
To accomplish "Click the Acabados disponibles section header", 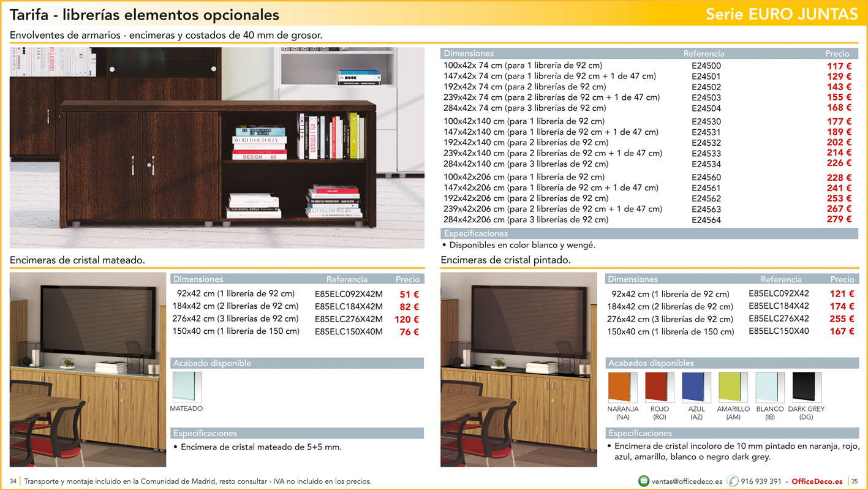I will (651, 363).
